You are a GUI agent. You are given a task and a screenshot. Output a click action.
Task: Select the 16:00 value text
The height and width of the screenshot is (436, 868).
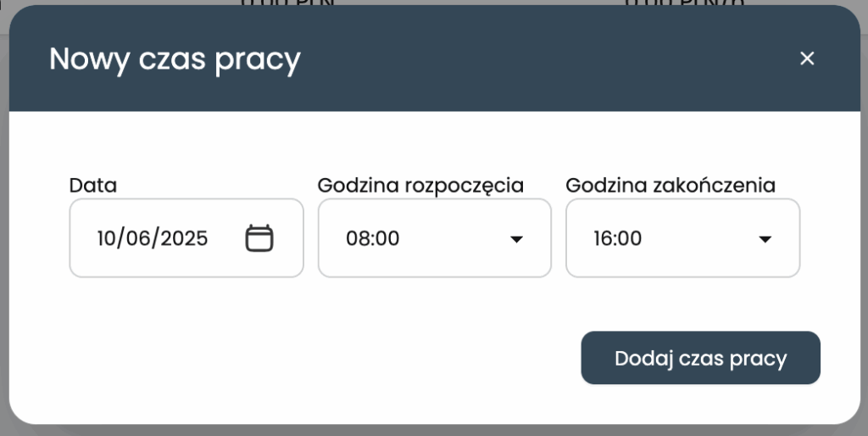618,238
